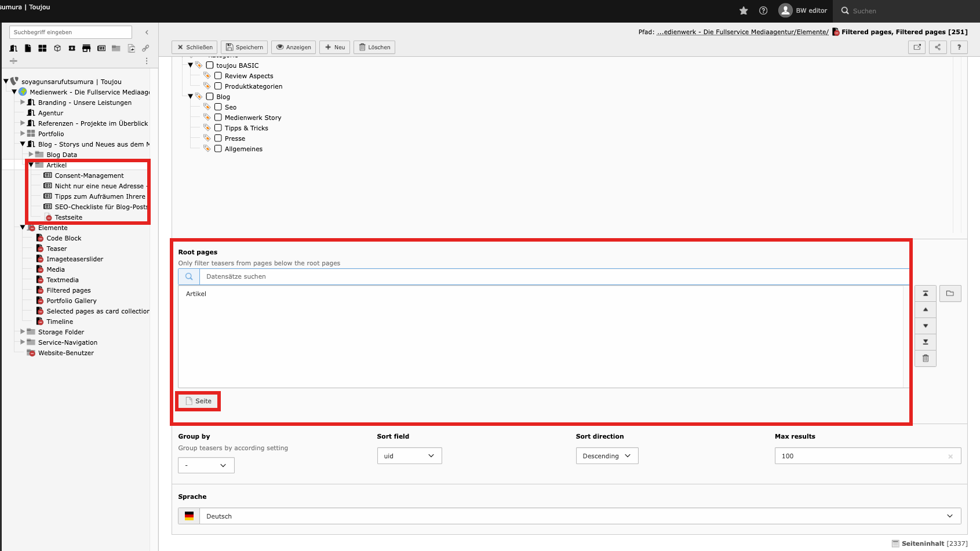This screenshot has height=551, width=980.
Task: Expand the Storage Folder tree node
Action: click(23, 332)
